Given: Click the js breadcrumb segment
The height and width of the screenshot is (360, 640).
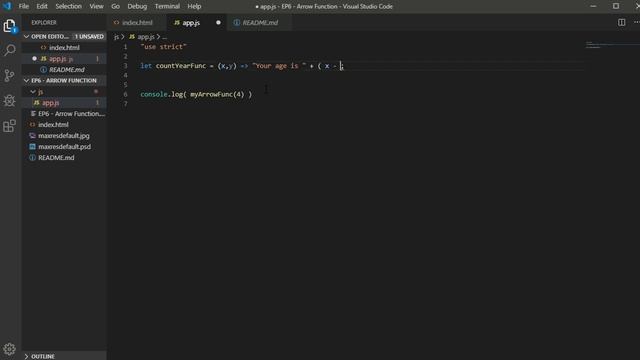Looking at the screenshot, I should click(x=116, y=37).
